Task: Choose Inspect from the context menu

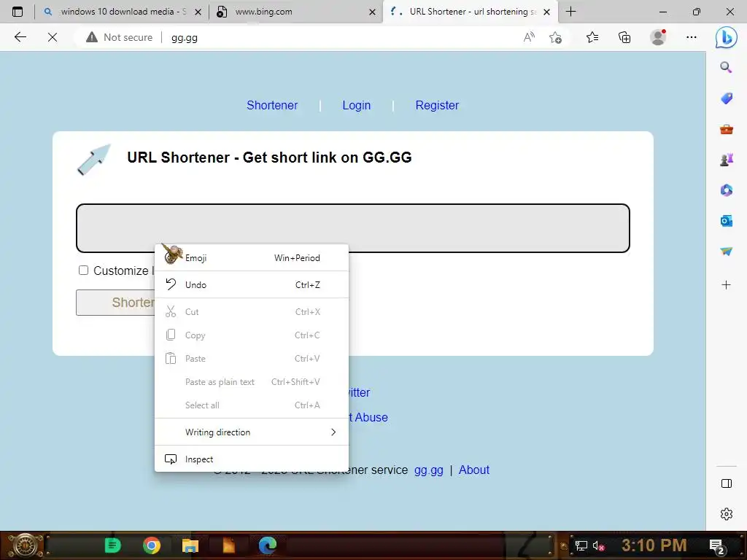Action: click(252, 459)
